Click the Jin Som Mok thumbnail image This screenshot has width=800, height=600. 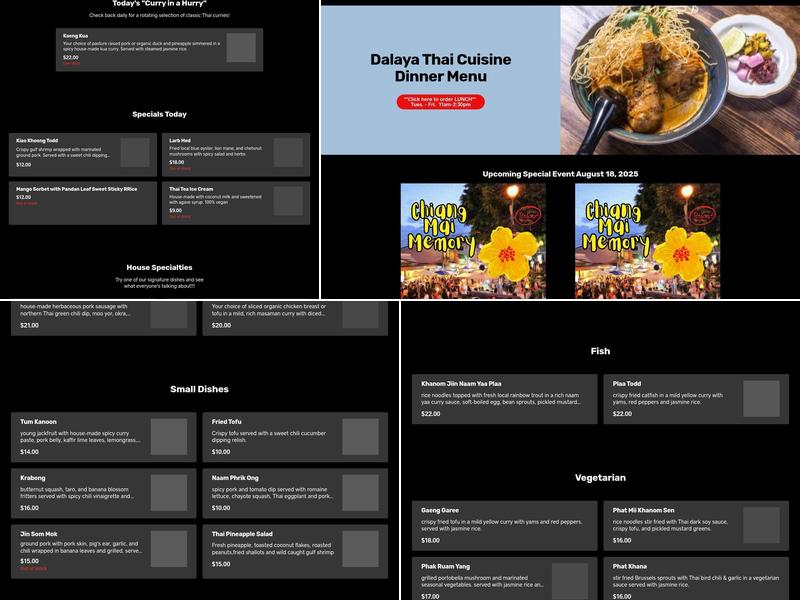pyautogui.click(x=169, y=549)
